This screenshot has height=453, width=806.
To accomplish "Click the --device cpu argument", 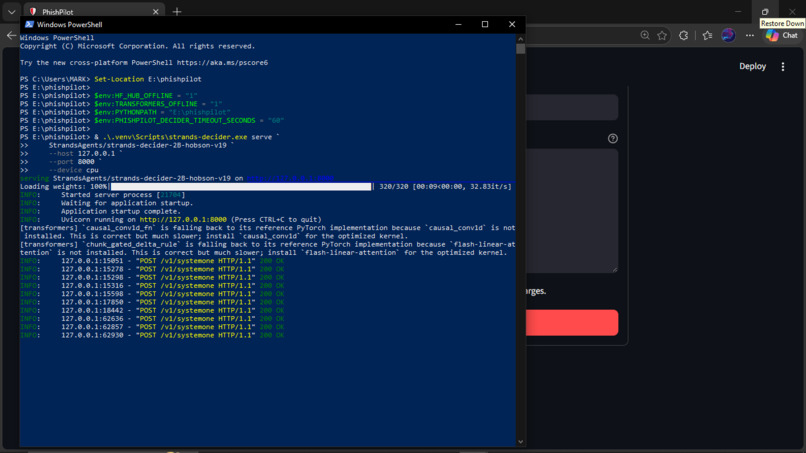I will (73, 170).
